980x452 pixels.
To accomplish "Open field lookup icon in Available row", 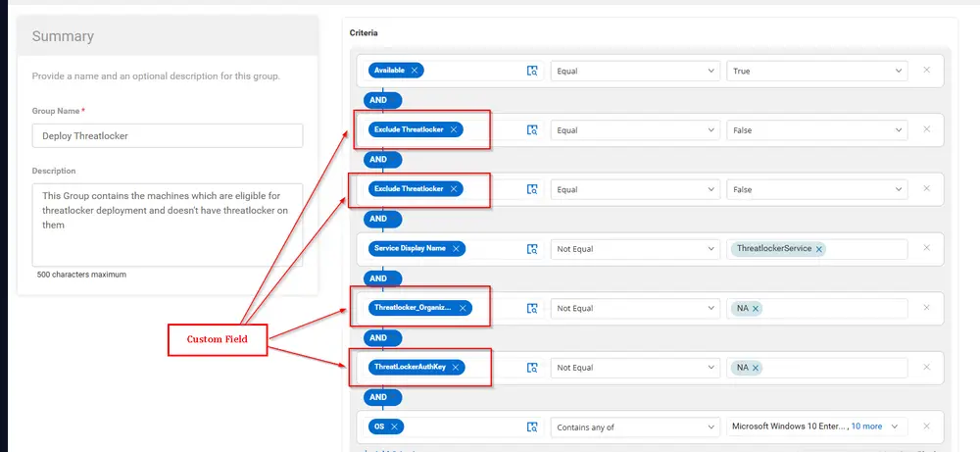I will [532, 71].
